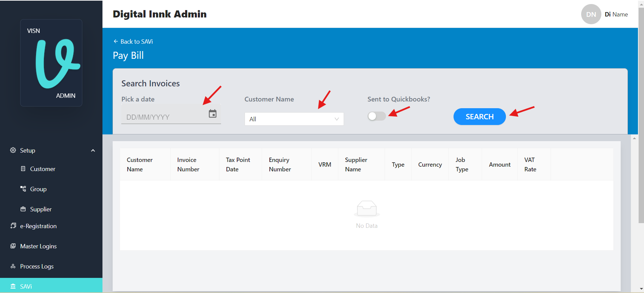Go back via Back to SAVi link
The image size is (644, 293).
(x=133, y=42)
